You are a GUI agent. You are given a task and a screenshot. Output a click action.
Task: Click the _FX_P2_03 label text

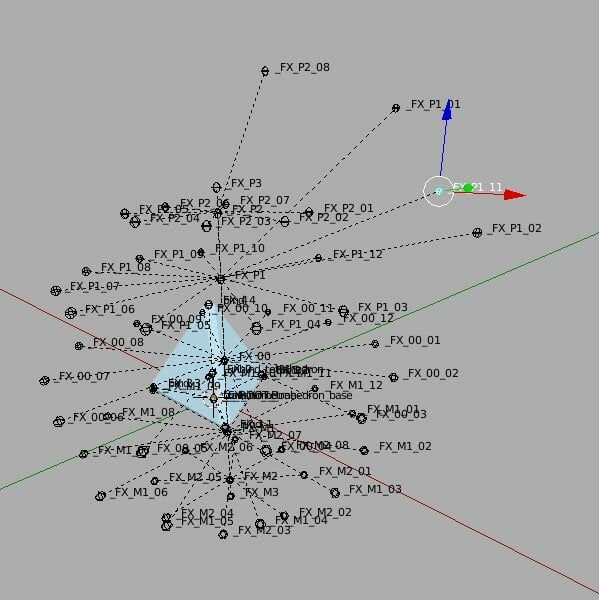(x=243, y=221)
